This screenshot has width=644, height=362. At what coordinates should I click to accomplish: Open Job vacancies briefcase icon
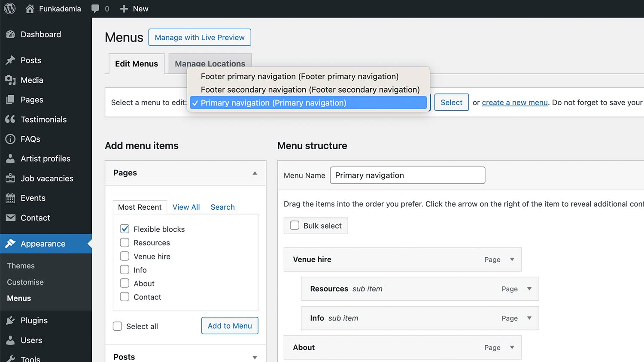(x=10, y=178)
